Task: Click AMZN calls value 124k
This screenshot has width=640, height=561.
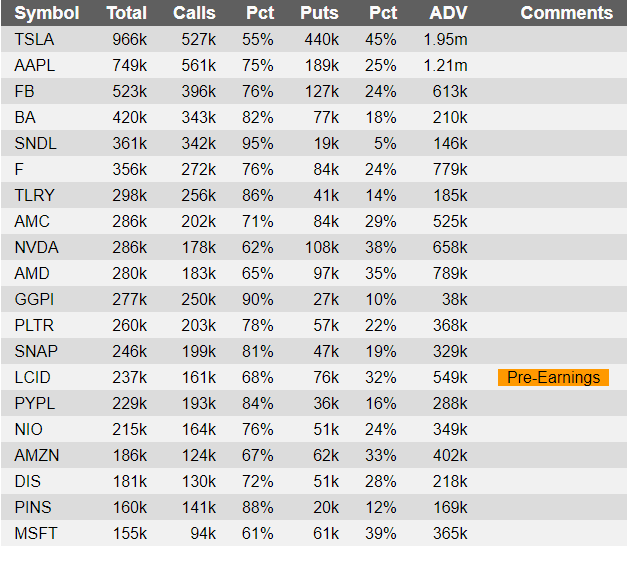Action: point(199,455)
